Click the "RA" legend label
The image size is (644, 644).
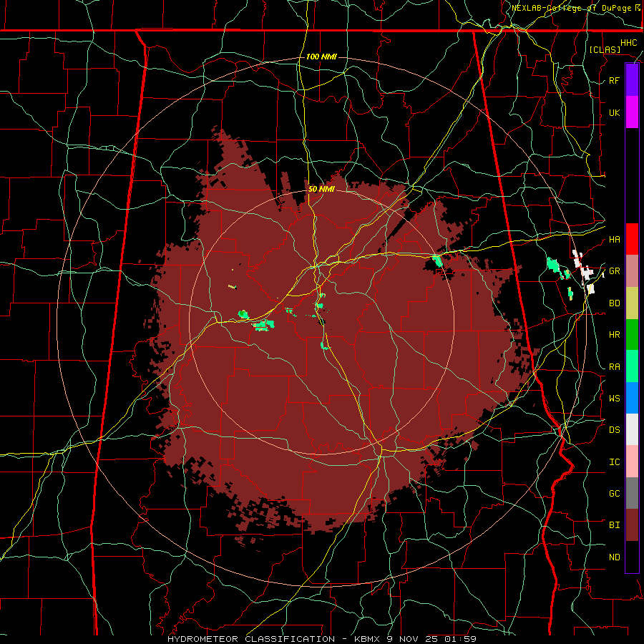coord(614,367)
